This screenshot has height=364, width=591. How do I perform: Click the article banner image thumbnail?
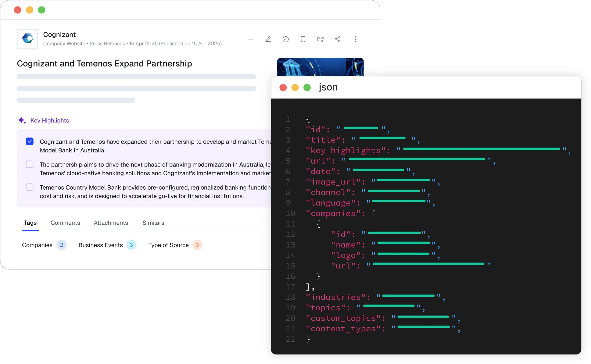tap(320, 67)
